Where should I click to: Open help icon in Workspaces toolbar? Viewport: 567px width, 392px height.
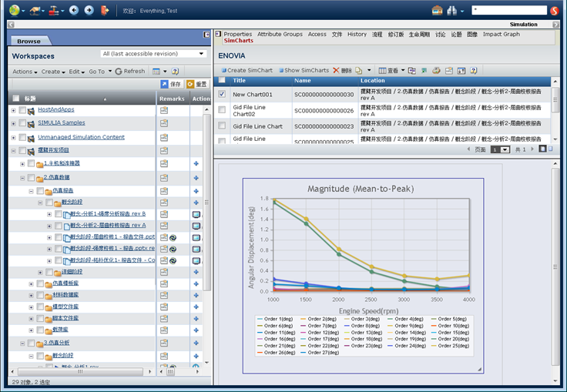tap(175, 72)
